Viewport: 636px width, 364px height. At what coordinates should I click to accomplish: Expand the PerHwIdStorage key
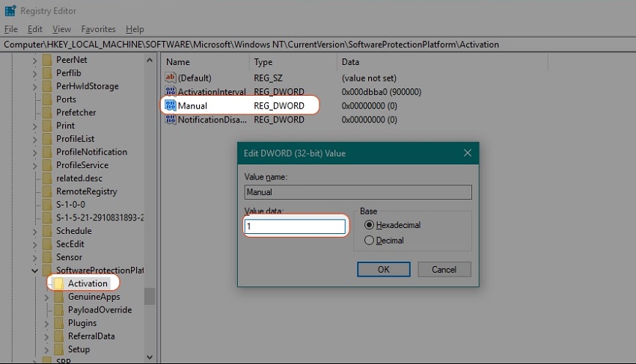[x=34, y=87]
